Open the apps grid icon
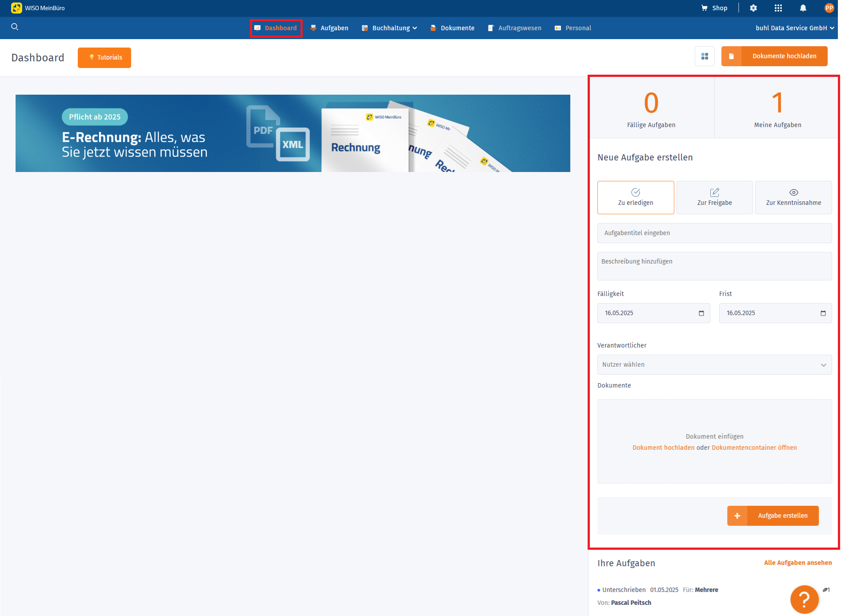Viewport: 841px width, 616px height. 778,8
